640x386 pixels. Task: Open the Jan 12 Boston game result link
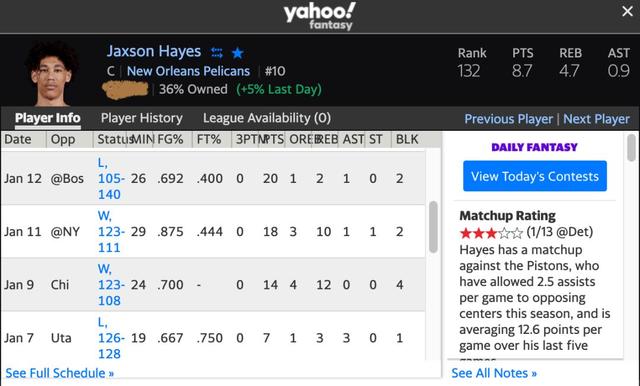pyautogui.click(x=111, y=178)
